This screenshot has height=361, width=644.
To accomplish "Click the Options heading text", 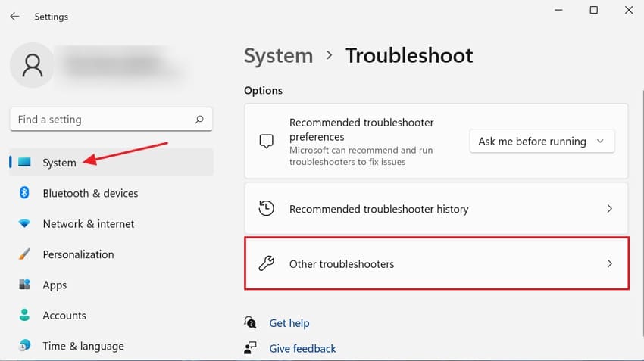I will pyautogui.click(x=263, y=90).
